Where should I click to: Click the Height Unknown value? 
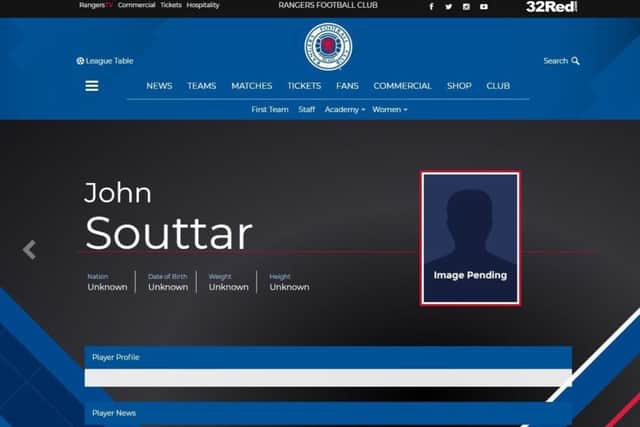tap(289, 287)
